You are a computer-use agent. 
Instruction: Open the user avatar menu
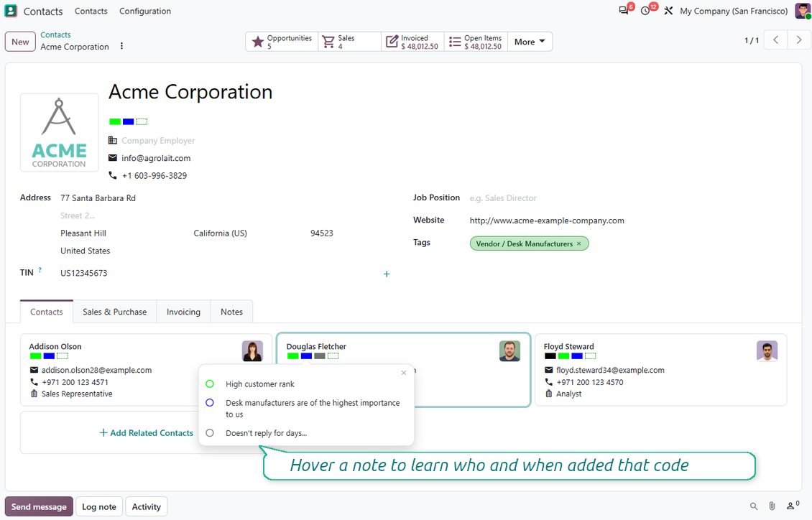(x=803, y=11)
